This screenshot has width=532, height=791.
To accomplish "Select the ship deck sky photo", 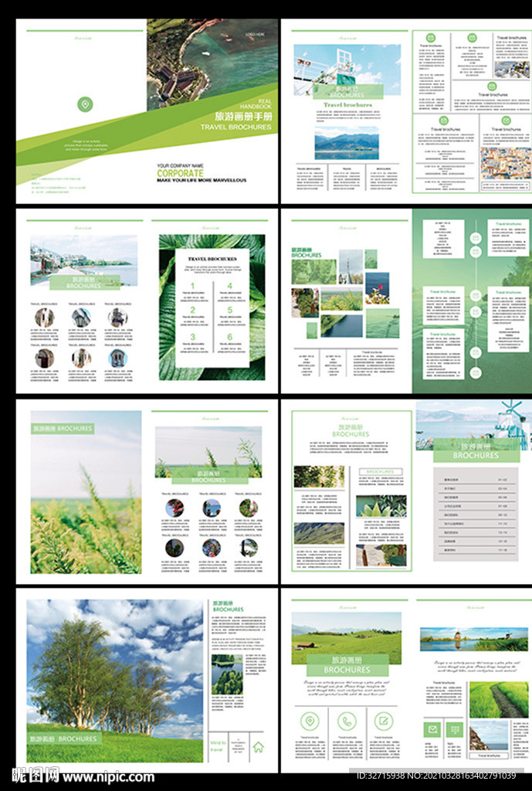I will 347,71.
